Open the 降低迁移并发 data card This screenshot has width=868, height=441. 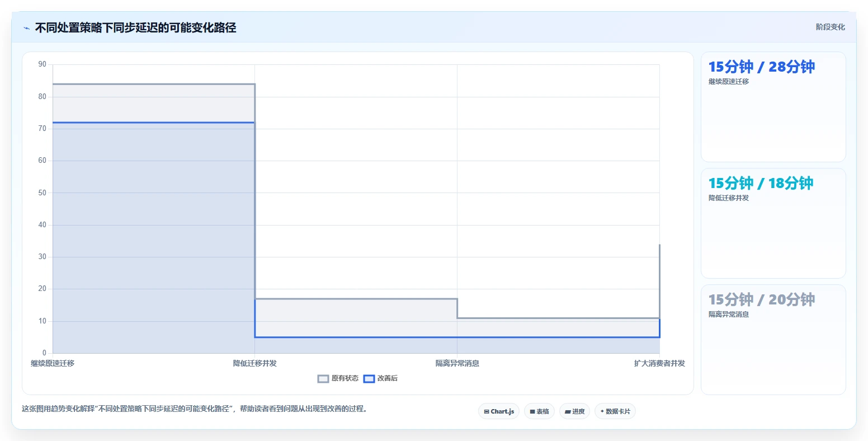(773, 223)
